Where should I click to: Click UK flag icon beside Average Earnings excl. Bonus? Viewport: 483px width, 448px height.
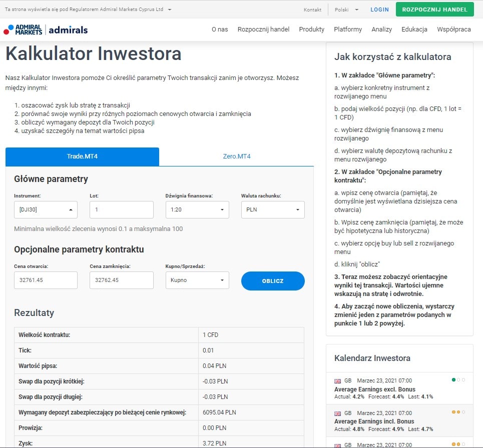pyautogui.click(x=338, y=381)
